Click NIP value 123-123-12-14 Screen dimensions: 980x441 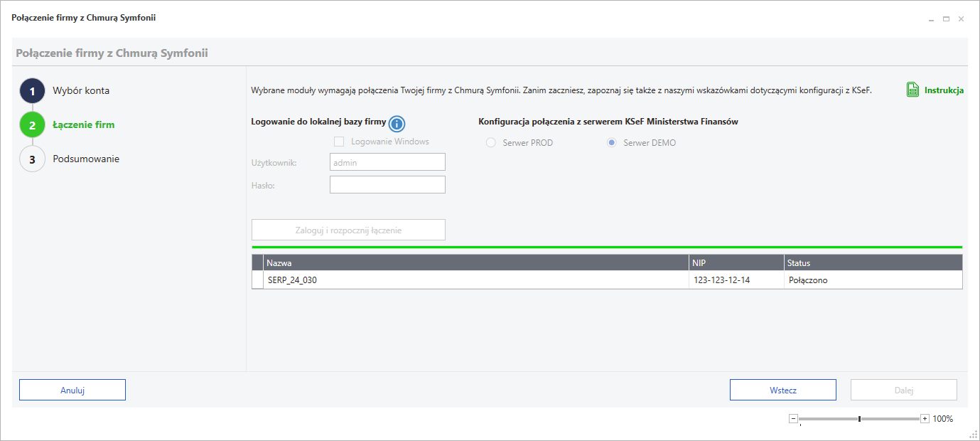pos(721,280)
